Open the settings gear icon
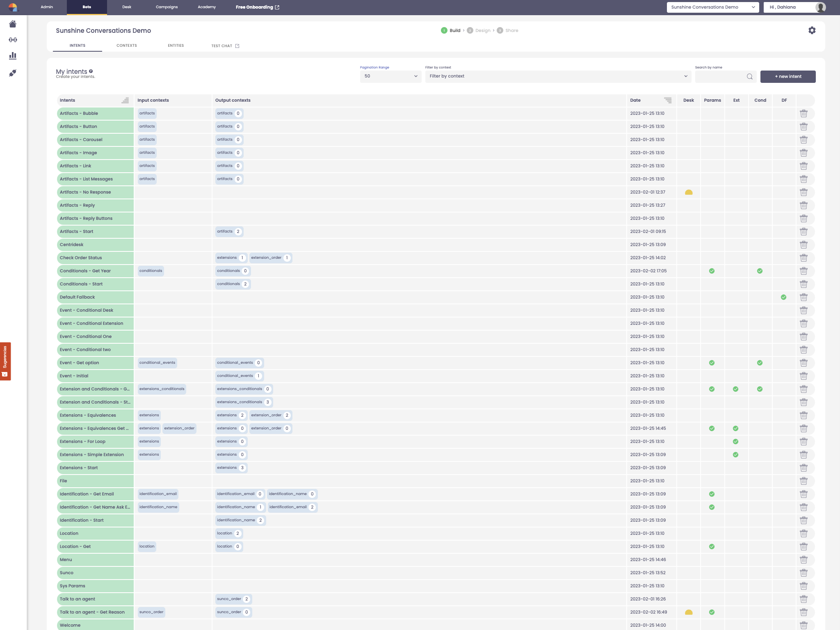Screen dimensions: 840x630 (x=812, y=30)
